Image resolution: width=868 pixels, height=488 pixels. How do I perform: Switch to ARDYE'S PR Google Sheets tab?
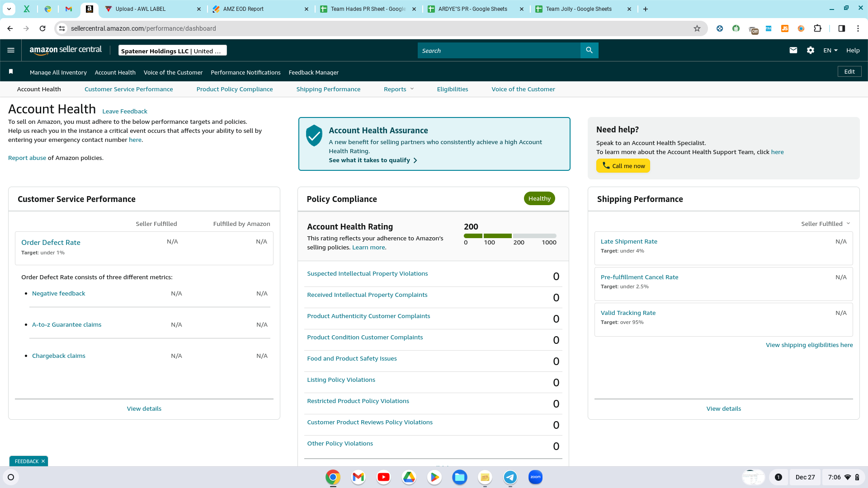[476, 9]
